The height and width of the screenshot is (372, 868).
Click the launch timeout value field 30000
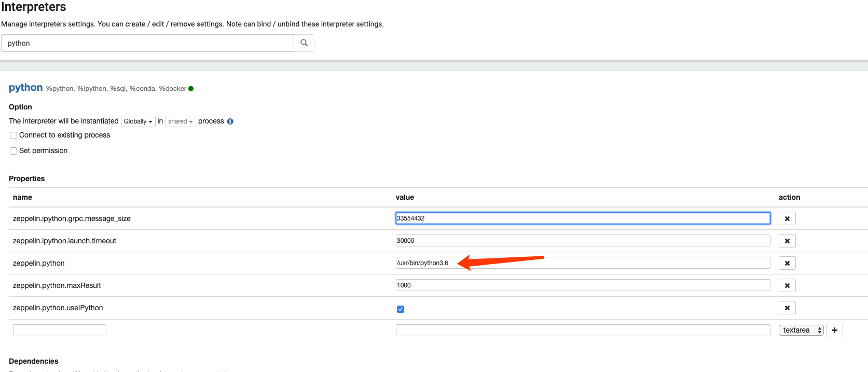point(583,241)
